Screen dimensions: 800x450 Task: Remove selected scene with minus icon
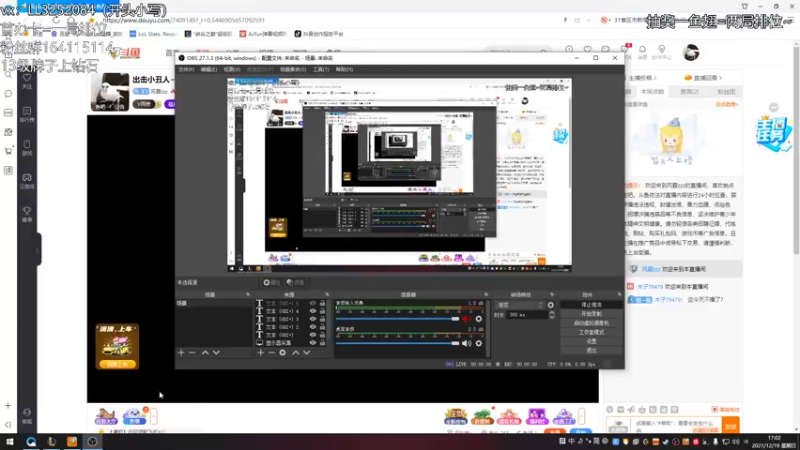pos(192,353)
